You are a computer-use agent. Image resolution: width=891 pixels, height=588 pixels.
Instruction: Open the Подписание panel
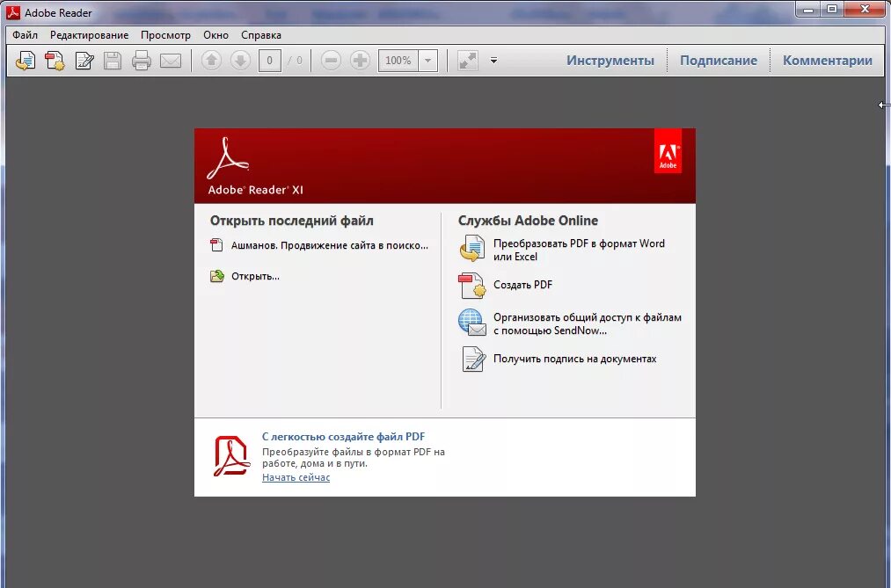[719, 60]
